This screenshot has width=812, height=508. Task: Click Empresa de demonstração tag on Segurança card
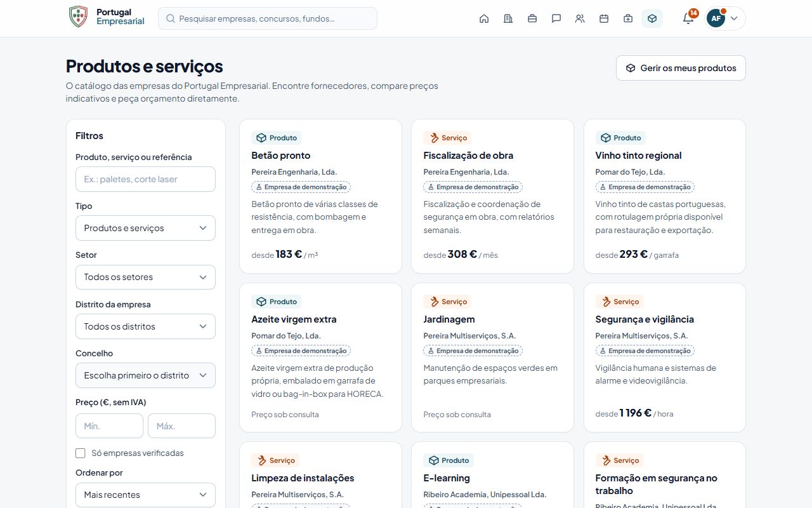(645, 351)
